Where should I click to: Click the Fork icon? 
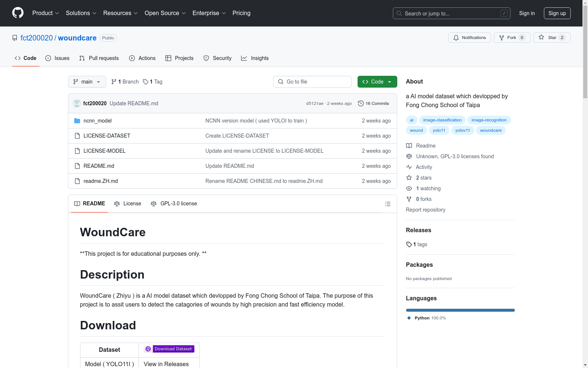pos(502,38)
